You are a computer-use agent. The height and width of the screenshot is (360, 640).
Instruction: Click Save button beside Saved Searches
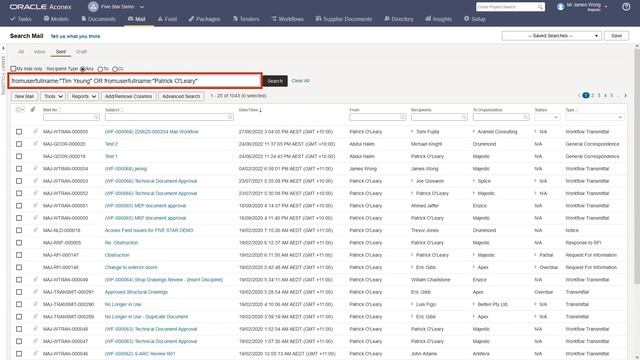[616, 36]
